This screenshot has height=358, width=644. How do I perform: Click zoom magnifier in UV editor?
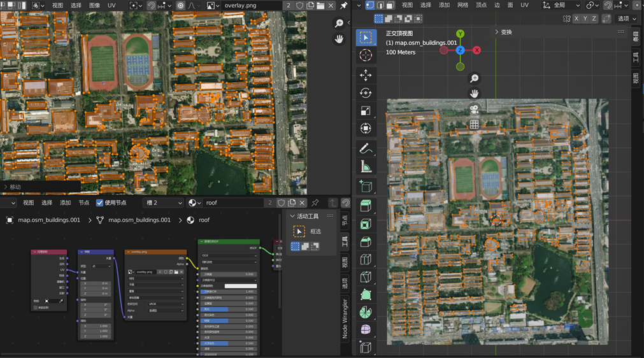[339, 24]
